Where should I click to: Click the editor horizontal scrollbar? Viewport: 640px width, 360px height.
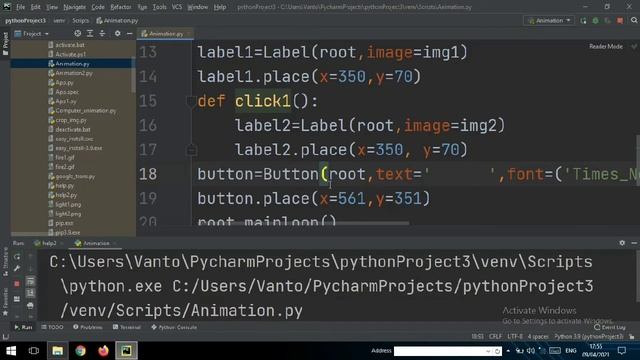[304, 223]
